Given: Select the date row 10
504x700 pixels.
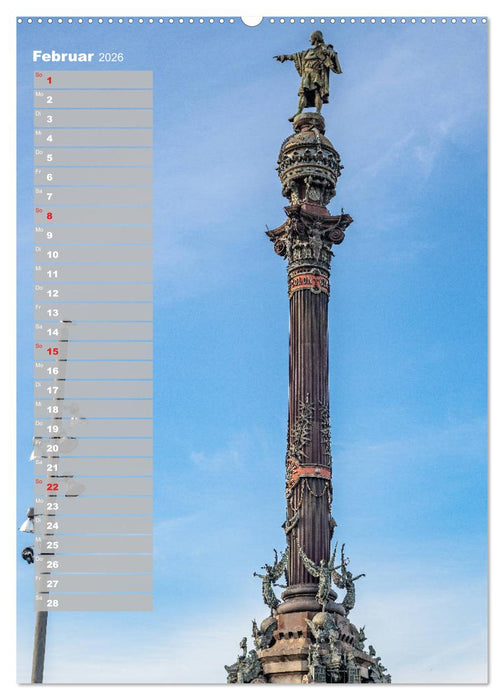Looking at the screenshot, I should click(93, 254).
